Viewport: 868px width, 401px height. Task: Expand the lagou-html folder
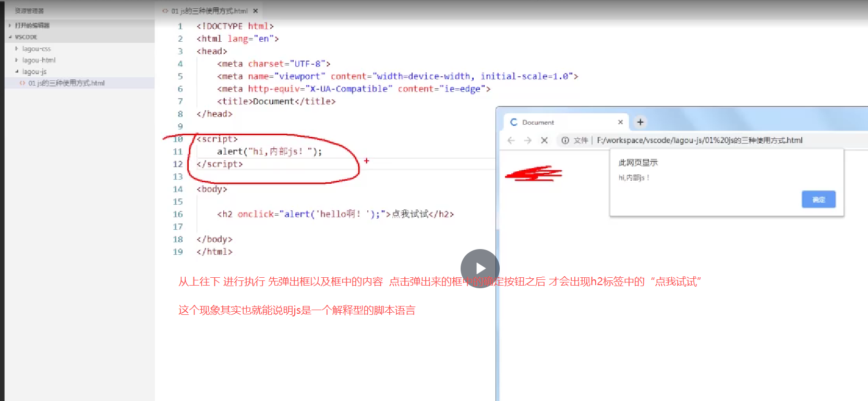pyautogui.click(x=39, y=60)
